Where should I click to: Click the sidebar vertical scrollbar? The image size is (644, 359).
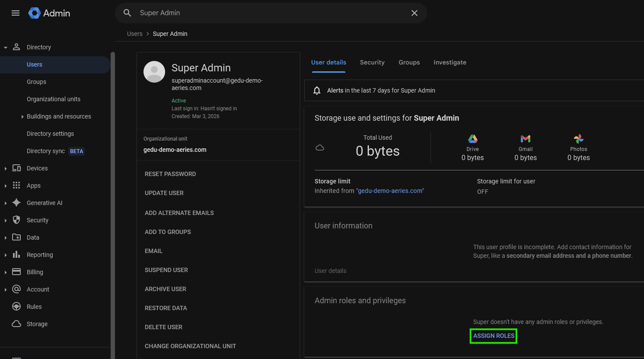point(113,205)
